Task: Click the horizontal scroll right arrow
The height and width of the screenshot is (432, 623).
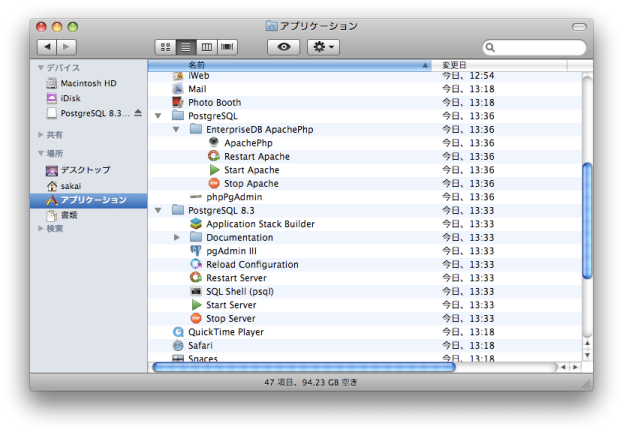Action: click(575, 367)
